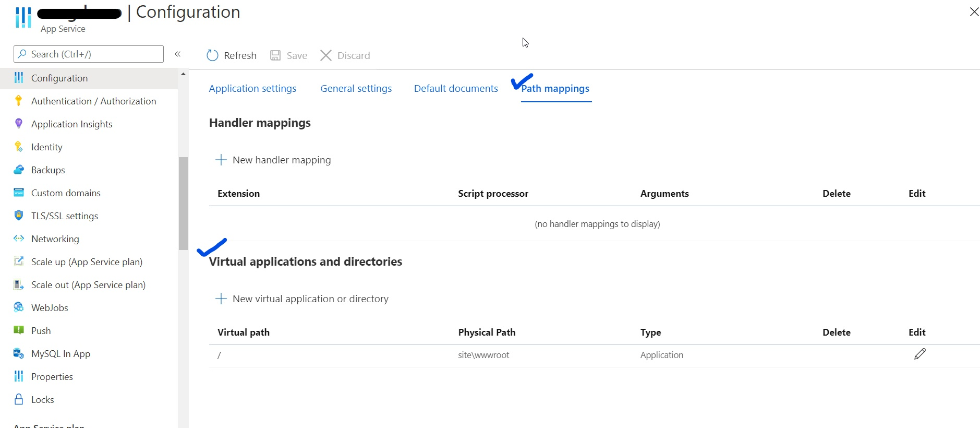Open Networking settings
This screenshot has width=980, height=428.
point(55,239)
